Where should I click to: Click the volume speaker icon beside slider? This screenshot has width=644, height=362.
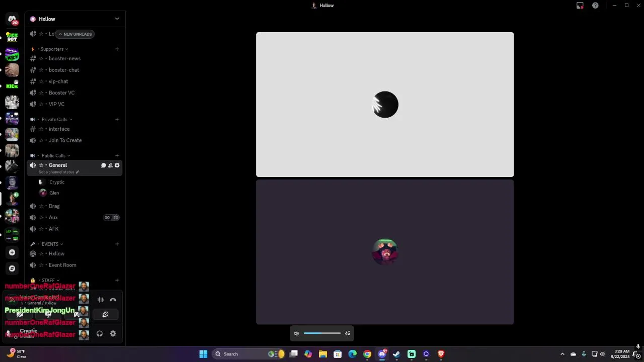click(x=296, y=333)
